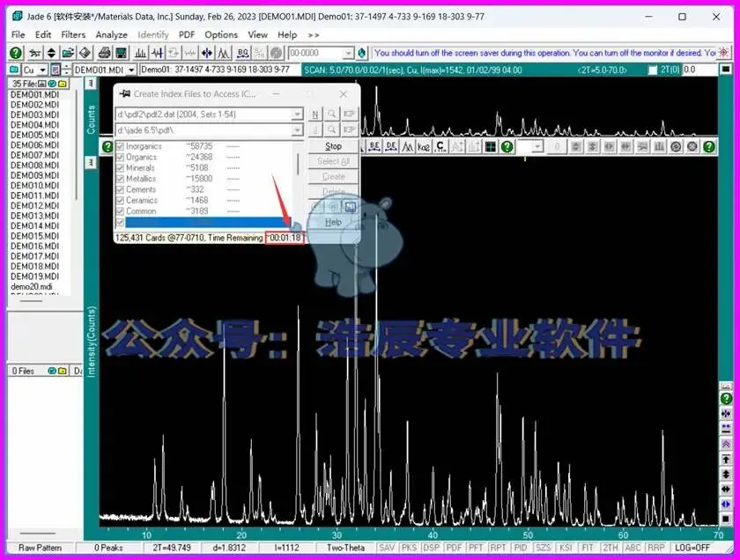The width and height of the screenshot is (740, 560).
Task: Click the DE button in secondary toolbar
Action: pyautogui.click(x=391, y=147)
